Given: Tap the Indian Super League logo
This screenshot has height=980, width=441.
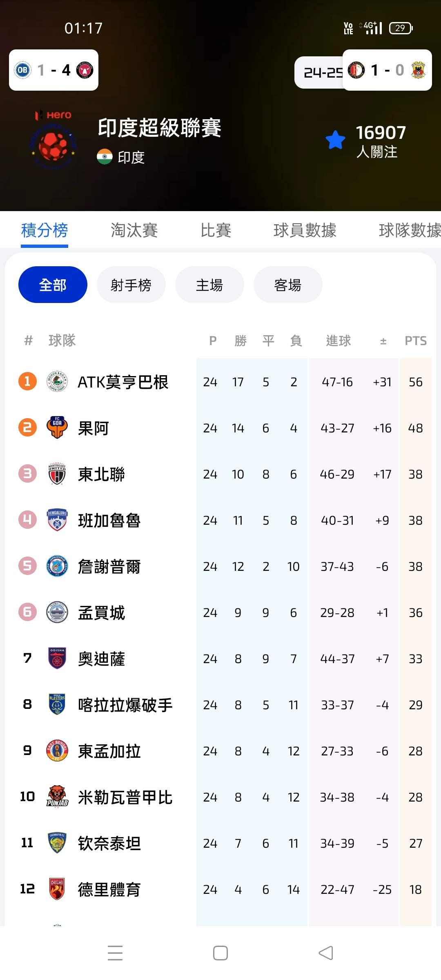Looking at the screenshot, I should tap(53, 140).
